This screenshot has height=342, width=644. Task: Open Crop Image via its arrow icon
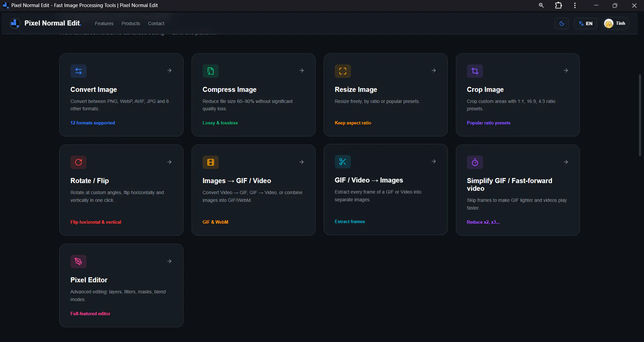566,70
